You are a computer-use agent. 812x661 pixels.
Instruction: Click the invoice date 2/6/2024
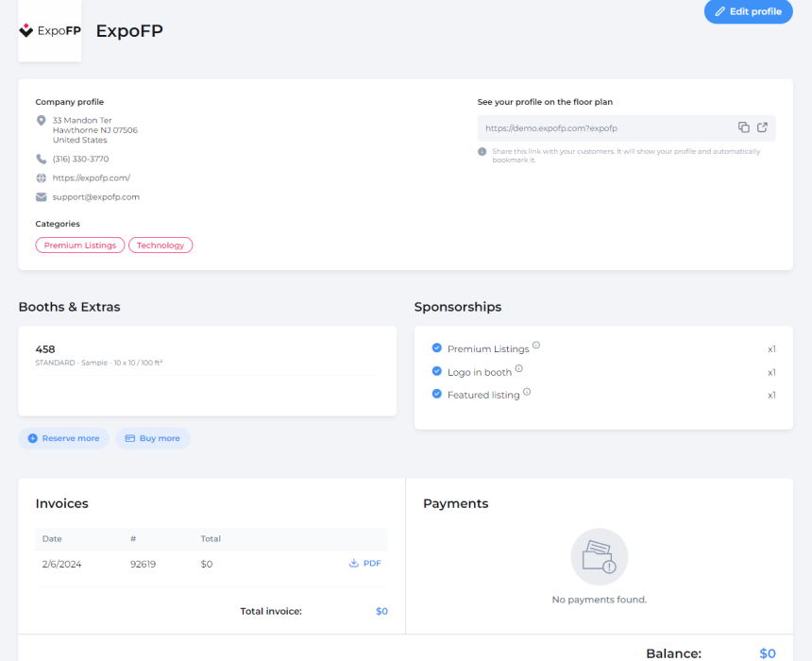point(61,564)
